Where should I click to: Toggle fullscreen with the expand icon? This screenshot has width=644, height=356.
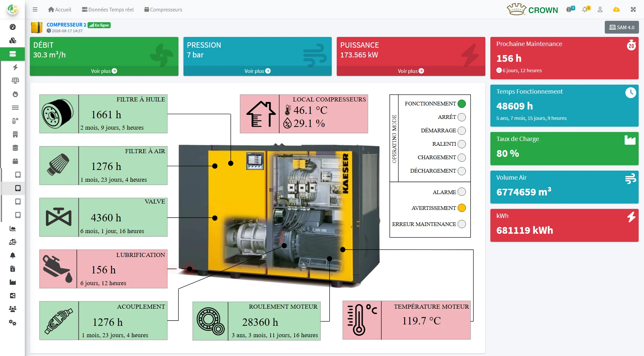(633, 9)
